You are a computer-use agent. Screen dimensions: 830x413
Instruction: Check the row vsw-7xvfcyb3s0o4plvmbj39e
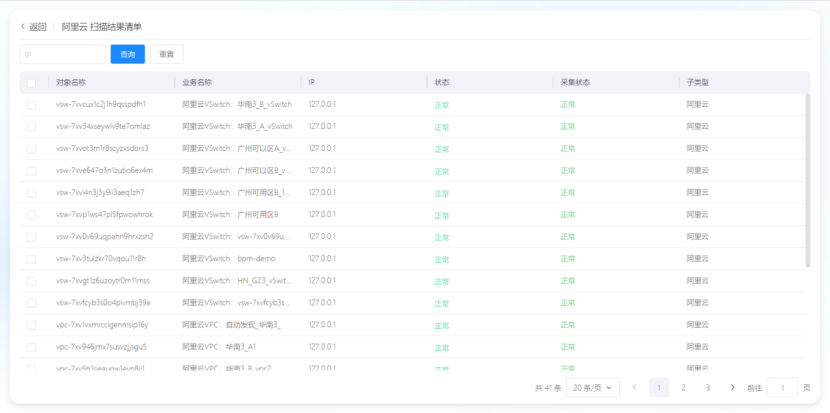point(31,303)
